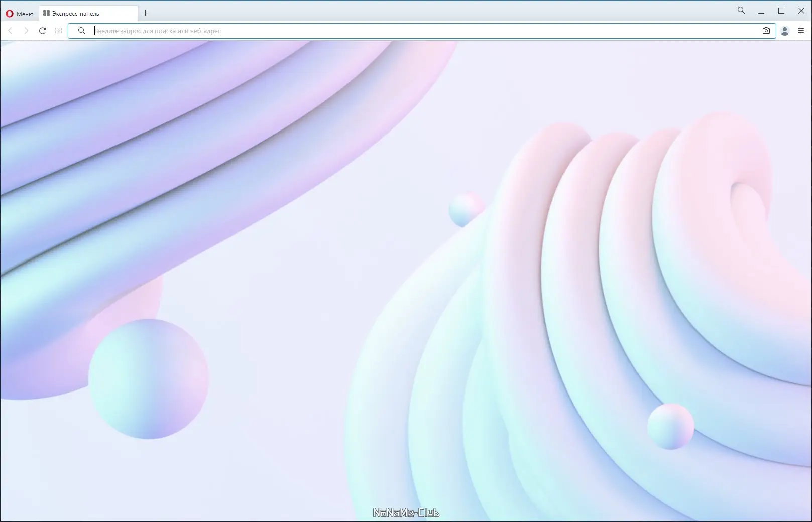Focus the search or web address field
The image size is (812, 522).
422,31
